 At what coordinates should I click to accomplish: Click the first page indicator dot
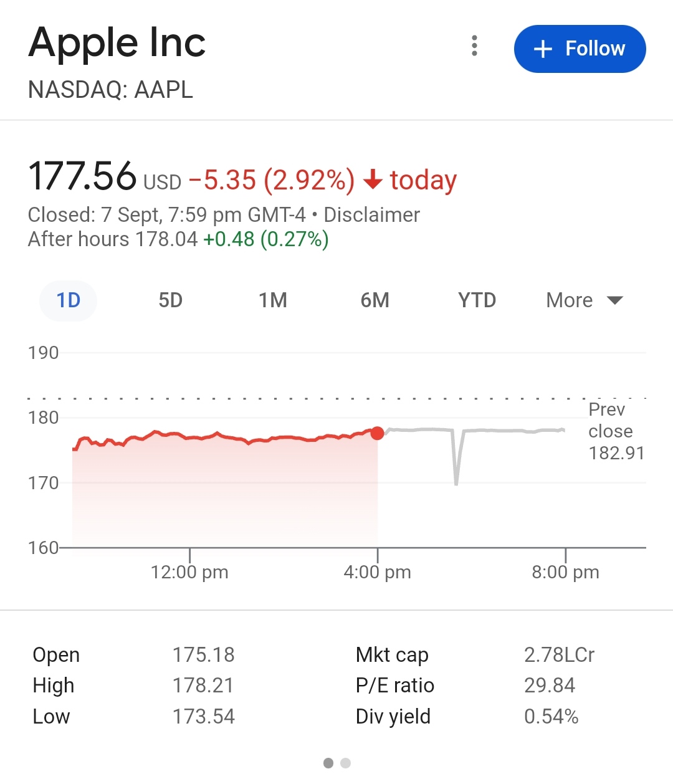pos(328,763)
